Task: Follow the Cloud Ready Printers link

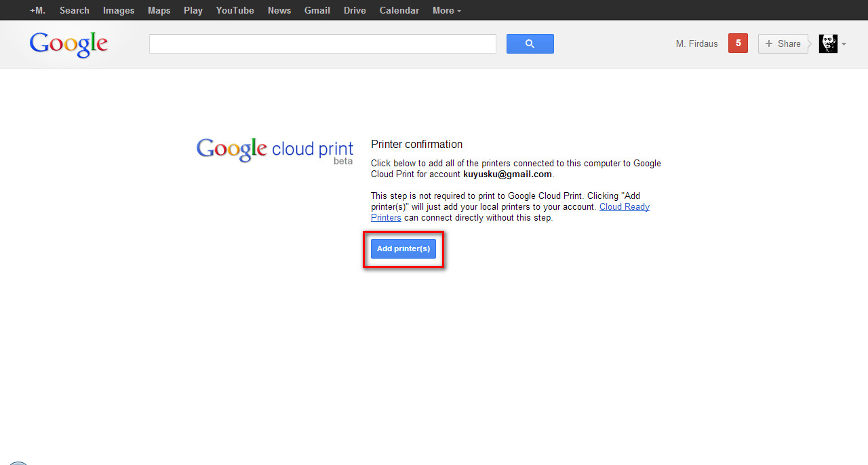Action: point(510,212)
